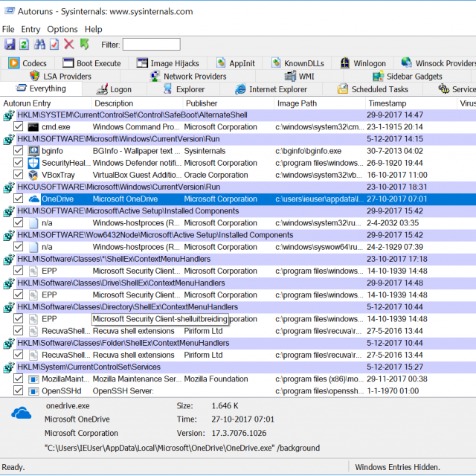Uncheck the VBoxTray entry checkbox

coord(18,174)
